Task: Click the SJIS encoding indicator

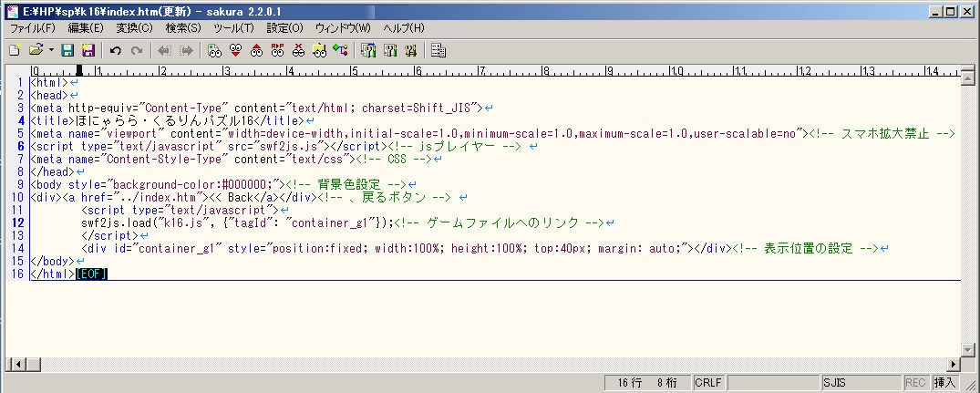Action: tap(861, 382)
